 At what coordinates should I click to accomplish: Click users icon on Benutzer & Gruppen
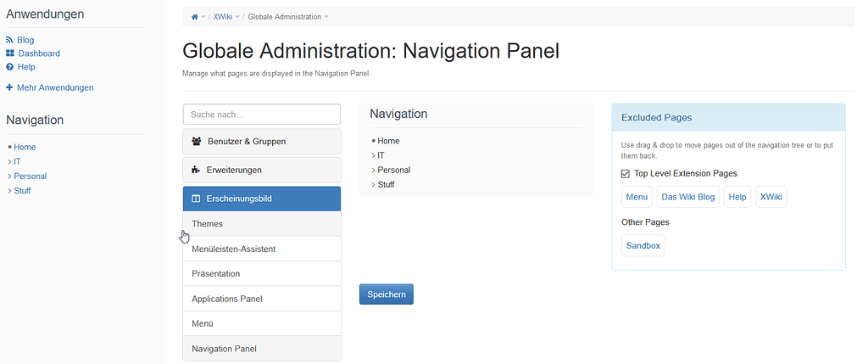pos(197,142)
